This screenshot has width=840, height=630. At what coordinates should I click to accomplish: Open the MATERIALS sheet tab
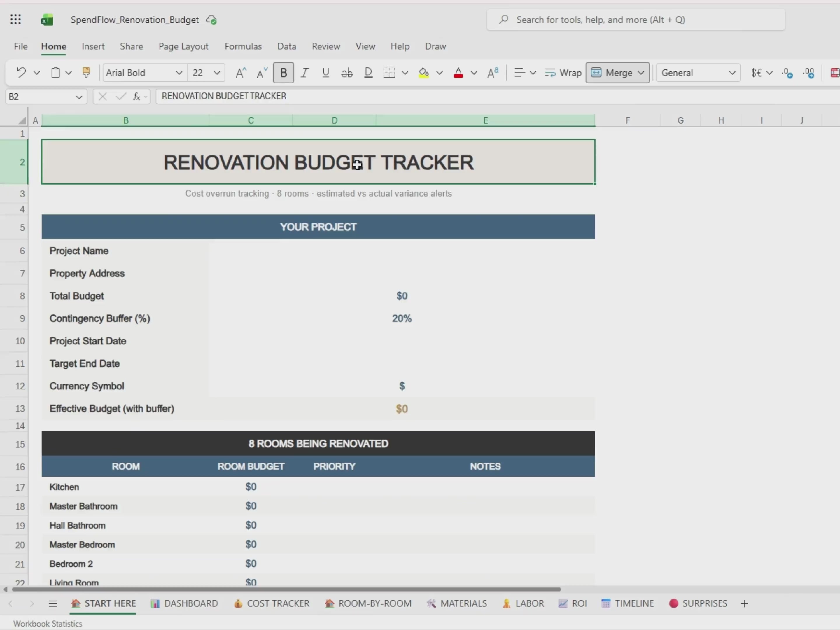point(457,603)
